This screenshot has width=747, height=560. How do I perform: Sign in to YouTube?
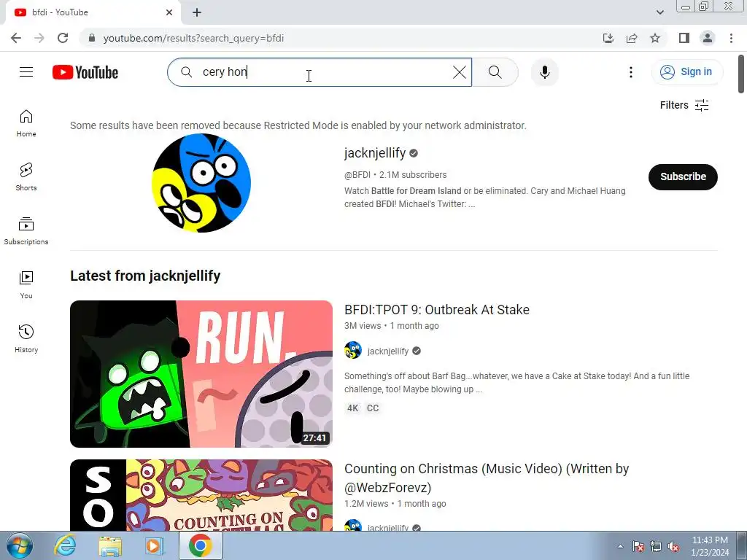pos(686,72)
